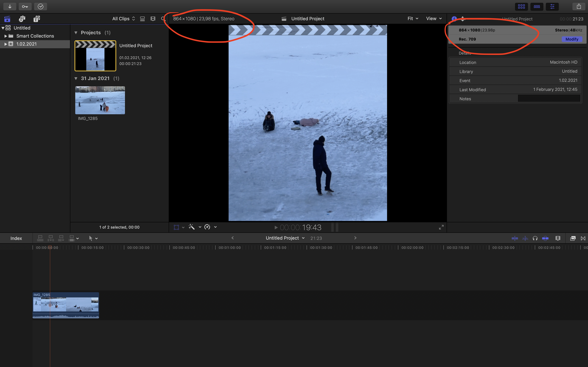Open the viewer View menu
The width and height of the screenshot is (588, 367).
[x=434, y=19]
